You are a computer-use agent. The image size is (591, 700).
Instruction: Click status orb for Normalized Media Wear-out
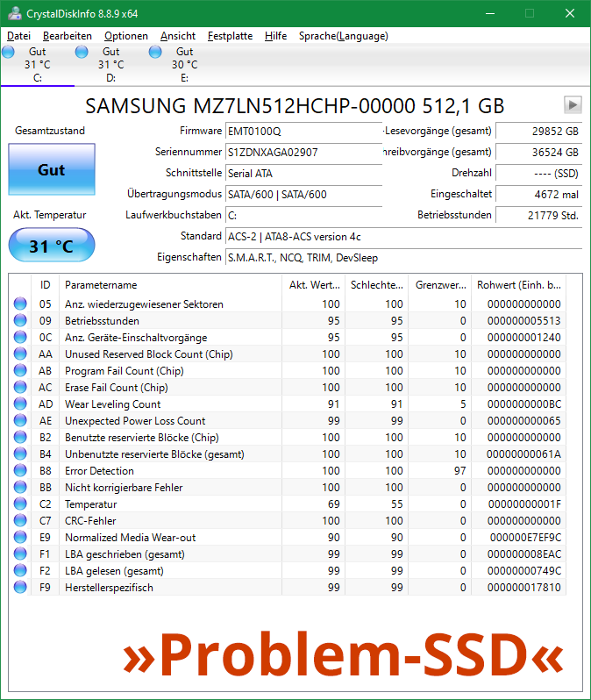click(20, 537)
